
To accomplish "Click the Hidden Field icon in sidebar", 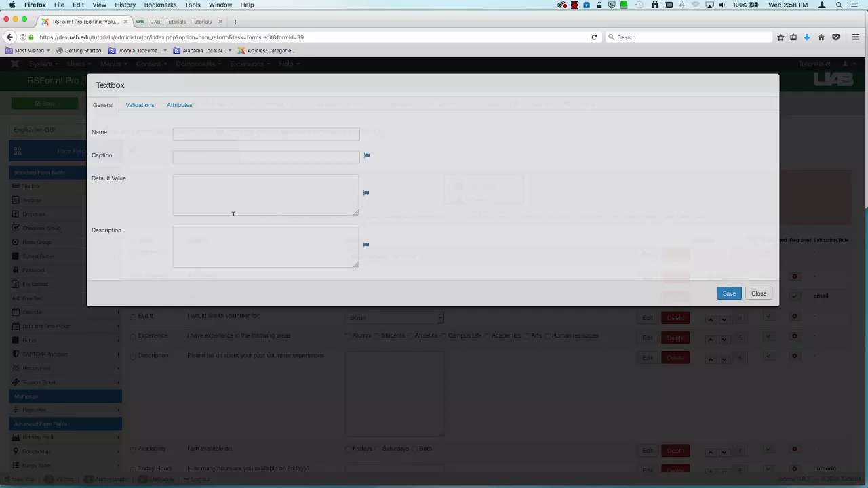I will coord(16,368).
